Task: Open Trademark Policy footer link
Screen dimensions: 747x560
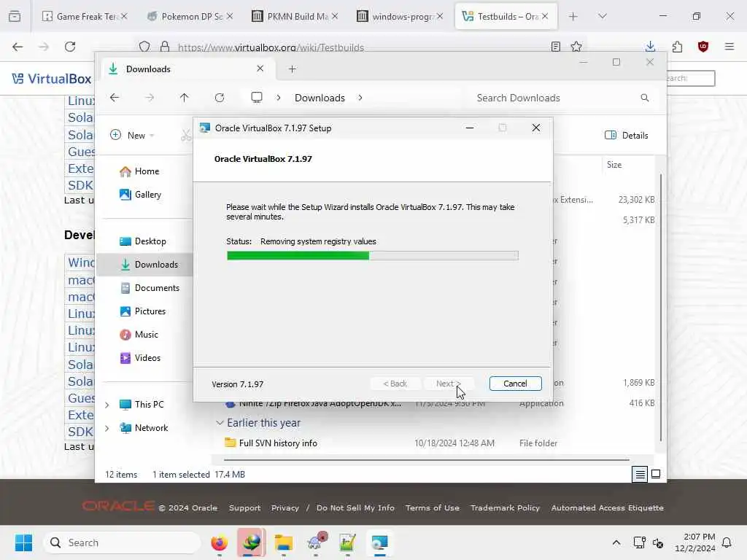Action: (505, 507)
